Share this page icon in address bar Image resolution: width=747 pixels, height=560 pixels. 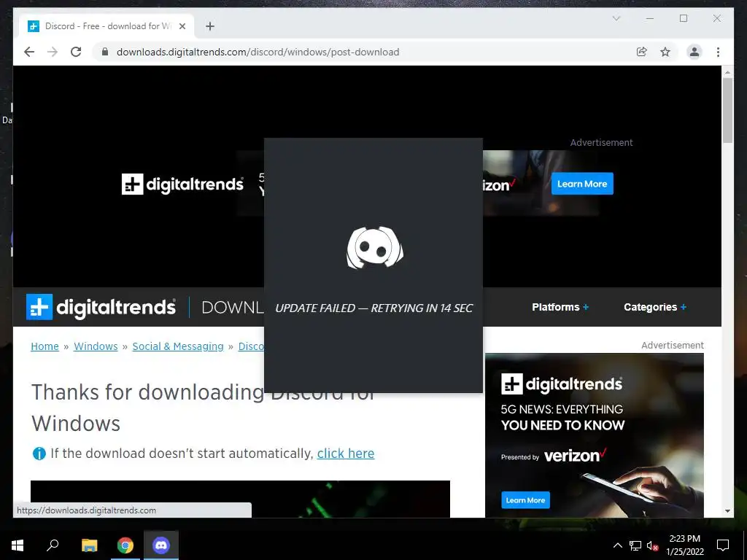pos(642,52)
